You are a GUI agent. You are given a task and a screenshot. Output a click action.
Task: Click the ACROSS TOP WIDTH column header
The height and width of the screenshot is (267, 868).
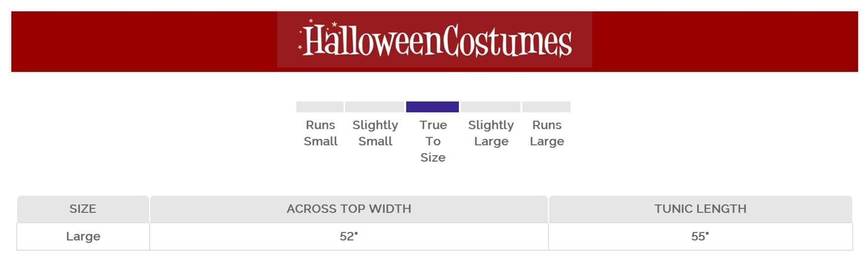coord(349,209)
